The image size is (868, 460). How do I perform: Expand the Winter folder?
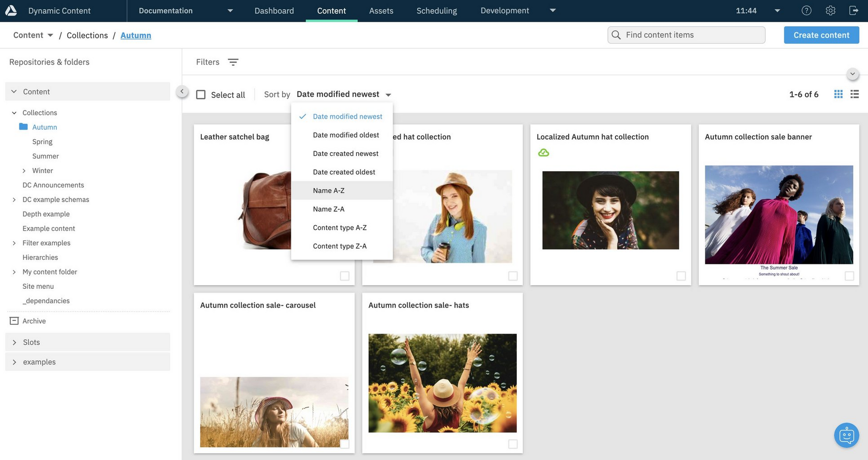coord(24,171)
